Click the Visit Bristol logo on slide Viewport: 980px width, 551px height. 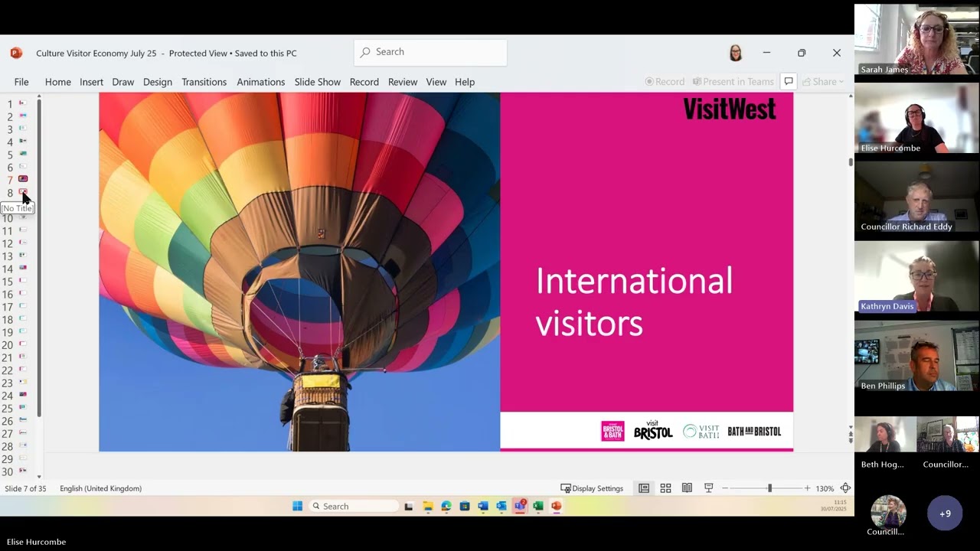pos(653,430)
